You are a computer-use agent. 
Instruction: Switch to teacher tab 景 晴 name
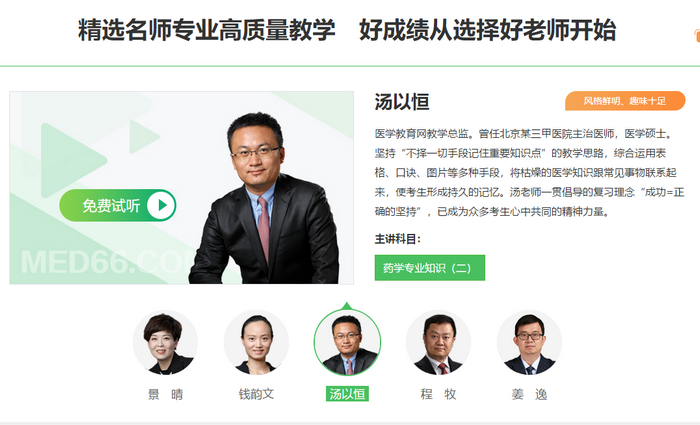[x=165, y=394]
